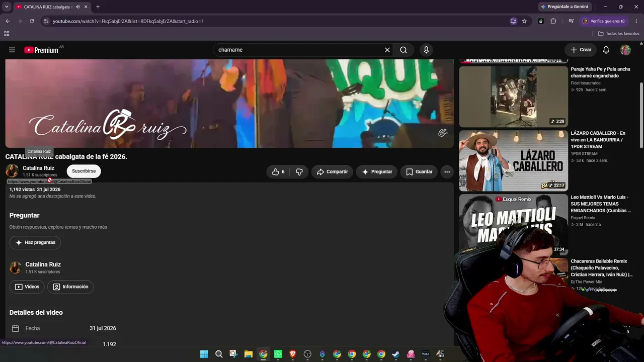The image size is (644, 362).
Task: Open a new browser tab with plus button
Action: pos(98,7)
